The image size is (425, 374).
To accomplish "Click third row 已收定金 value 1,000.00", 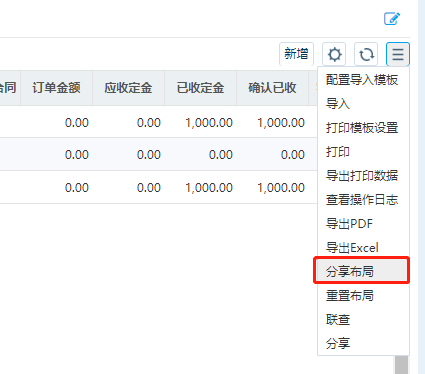I will (x=209, y=188).
